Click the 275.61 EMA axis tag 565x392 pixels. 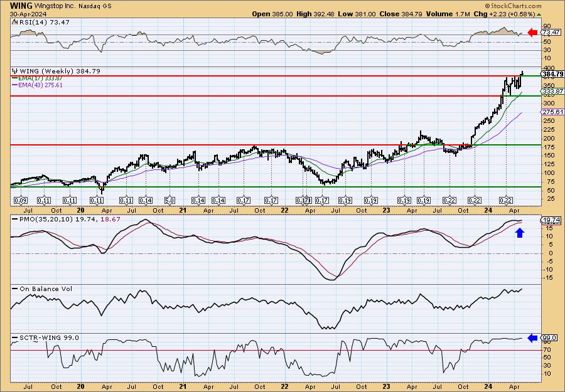pos(552,112)
